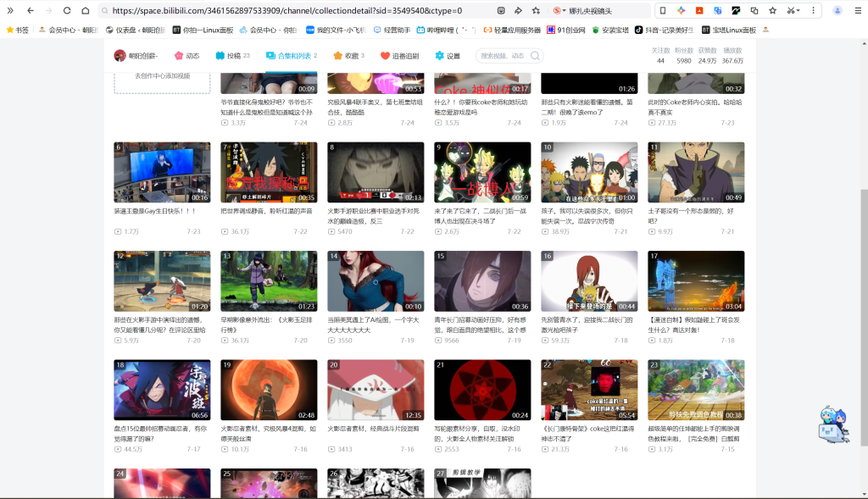Open the scissors screenshot tool dropdown
Viewport: 868px width, 499px height.
(793, 10)
